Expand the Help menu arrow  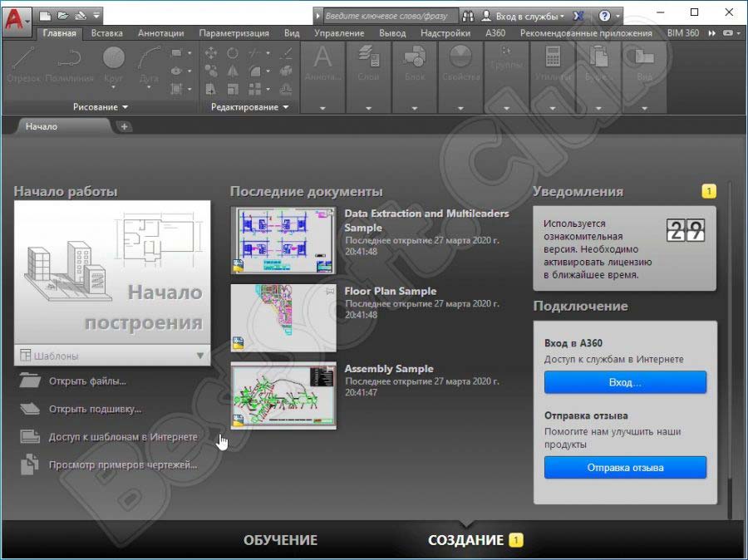tap(618, 17)
